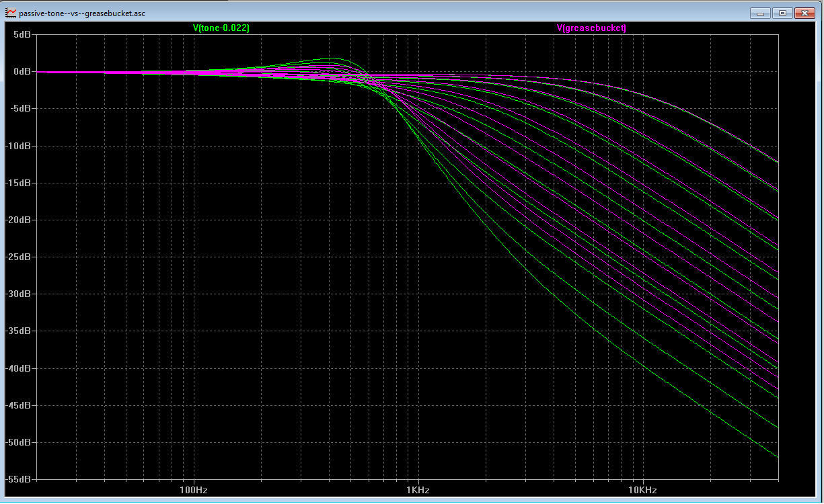The height and width of the screenshot is (504, 824).
Task: Click the window title passive-tone--vs--greasebucket.asc
Action: [x=81, y=13]
